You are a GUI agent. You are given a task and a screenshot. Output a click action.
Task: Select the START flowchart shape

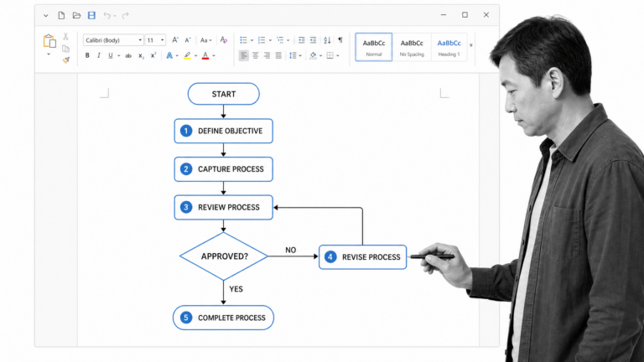(223, 94)
